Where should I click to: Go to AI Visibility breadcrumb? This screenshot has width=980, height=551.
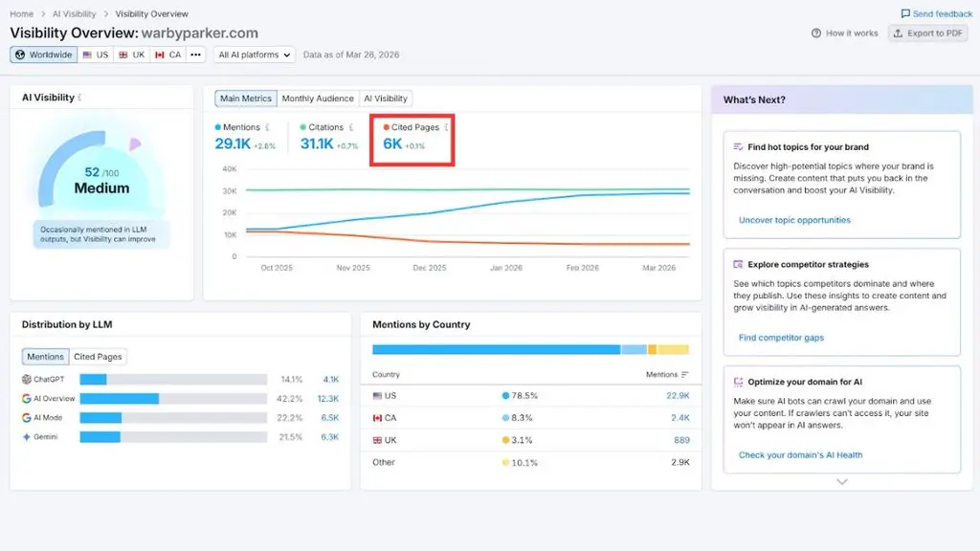point(75,13)
